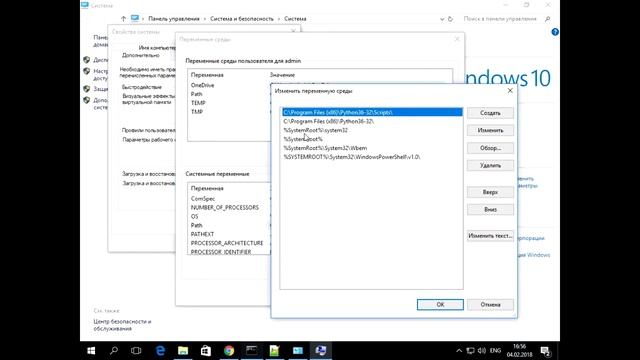Select PROCESSOR_ARCHITECTURE system variable
This screenshot has width=640, height=360.
click(x=227, y=243)
